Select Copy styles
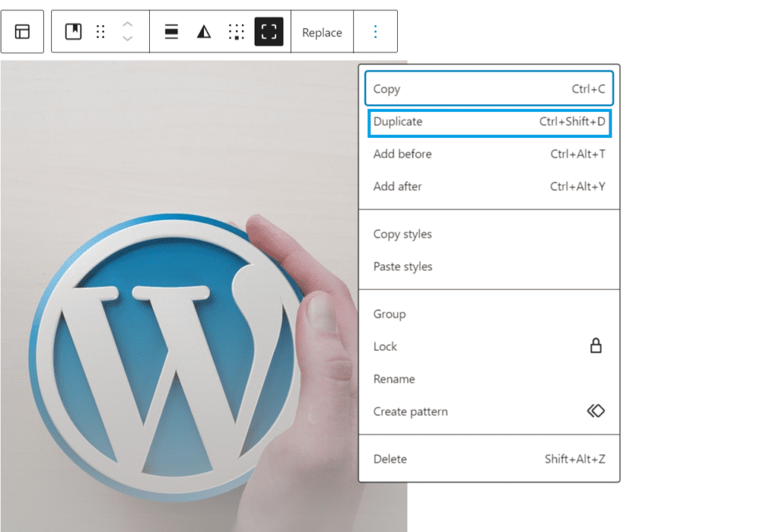This screenshot has width=760, height=532. (x=489, y=234)
